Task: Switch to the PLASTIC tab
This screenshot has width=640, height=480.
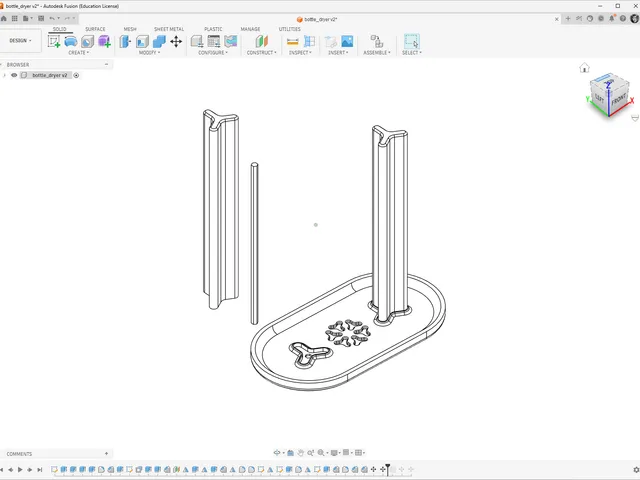Action: point(213,29)
